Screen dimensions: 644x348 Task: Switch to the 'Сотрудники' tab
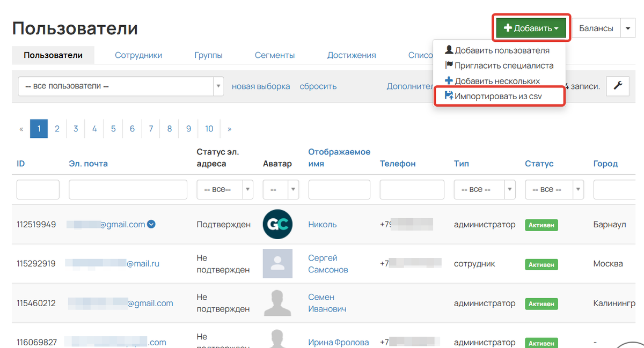(138, 55)
